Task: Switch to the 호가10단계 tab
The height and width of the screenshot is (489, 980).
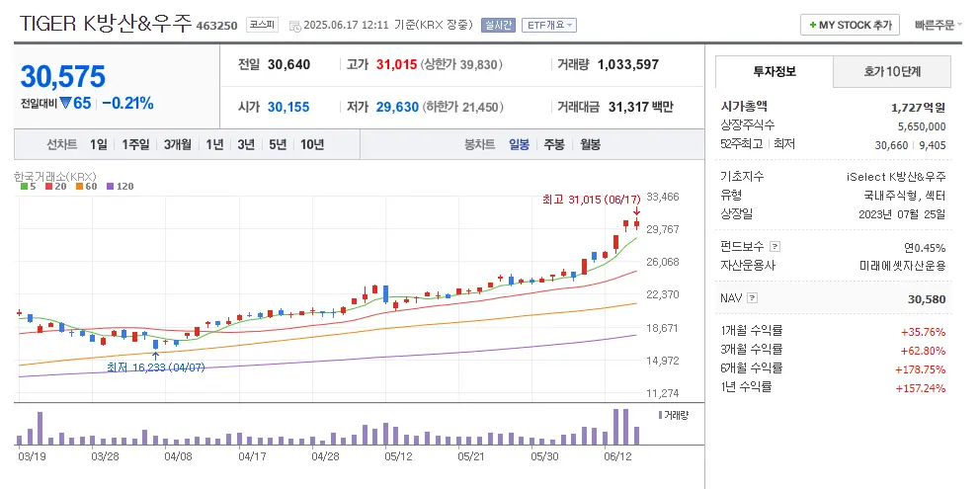Action: point(892,71)
